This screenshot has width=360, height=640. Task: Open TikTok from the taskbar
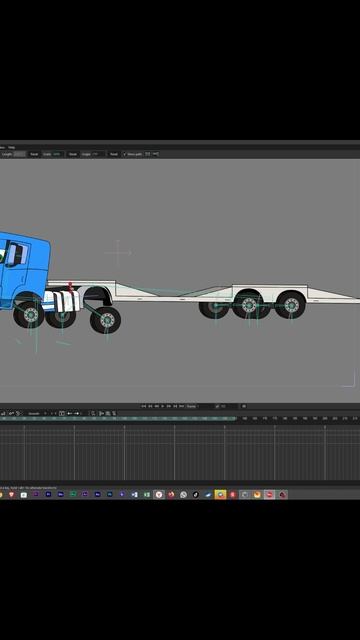(196, 494)
